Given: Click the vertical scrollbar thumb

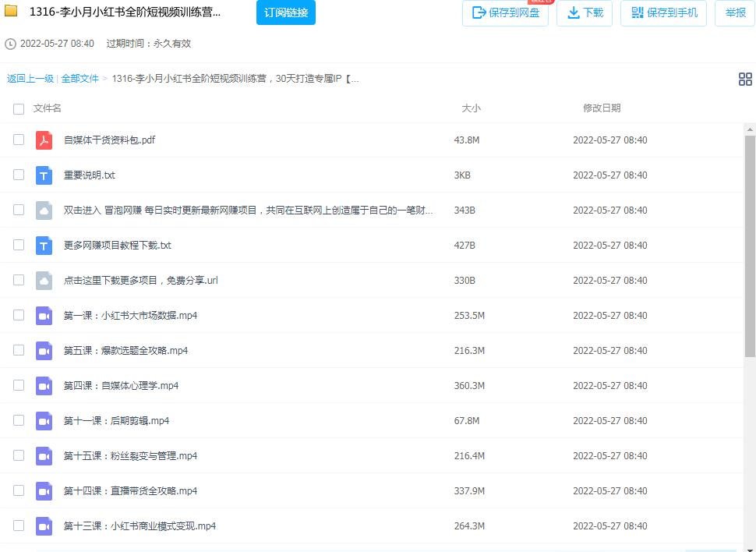Looking at the screenshot, I should coord(750,246).
